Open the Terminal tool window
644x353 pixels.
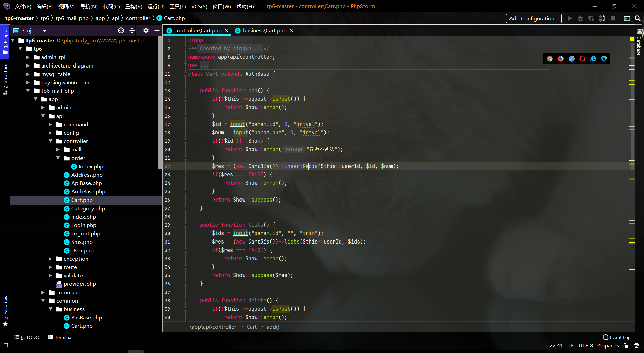pyautogui.click(x=60, y=337)
